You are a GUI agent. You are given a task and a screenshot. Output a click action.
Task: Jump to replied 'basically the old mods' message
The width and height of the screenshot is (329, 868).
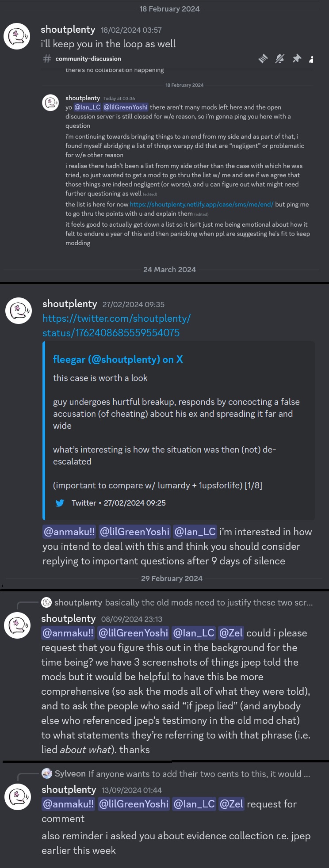click(208, 602)
